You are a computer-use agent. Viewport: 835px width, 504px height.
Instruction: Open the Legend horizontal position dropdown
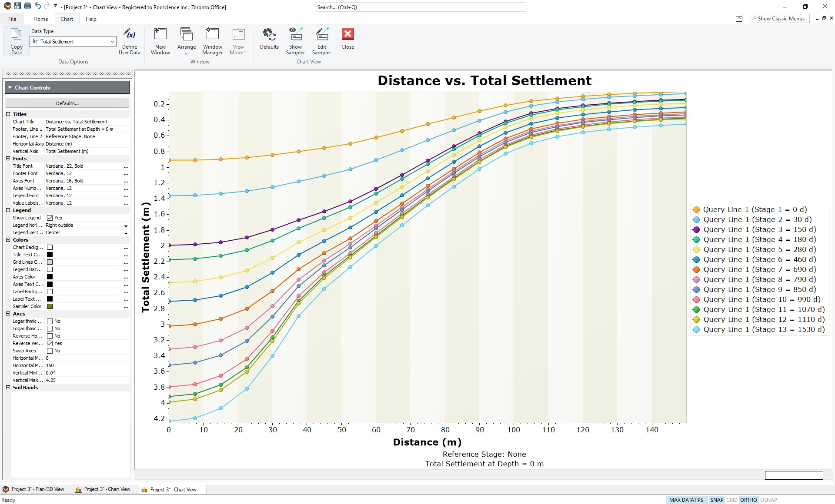point(126,225)
